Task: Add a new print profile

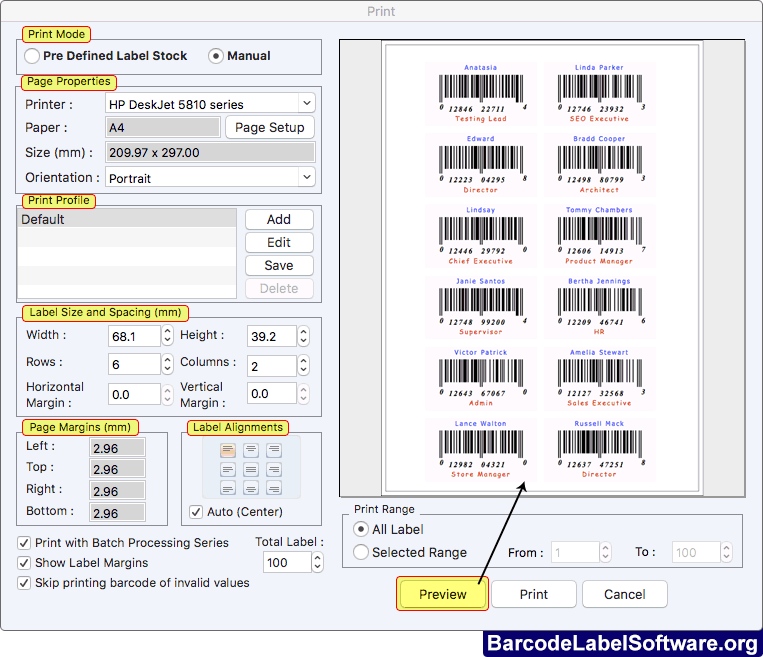Action: (x=279, y=219)
